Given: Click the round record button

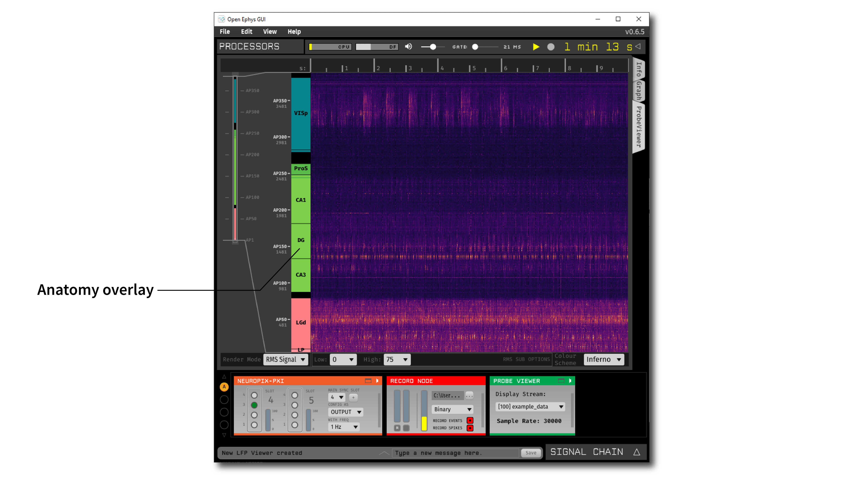Looking at the screenshot, I should (x=551, y=47).
